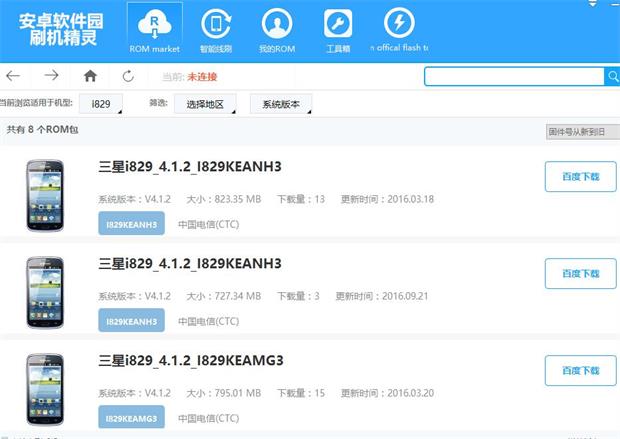Open the 三星i829_4.1.2_I829KEAMG3 title
The height and width of the screenshot is (439, 620).
(191, 360)
